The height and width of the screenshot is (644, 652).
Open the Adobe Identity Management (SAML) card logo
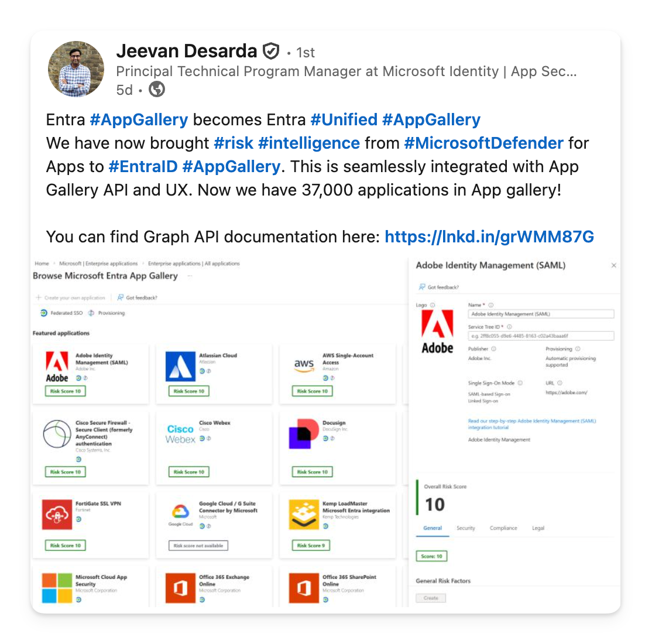(x=57, y=366)
